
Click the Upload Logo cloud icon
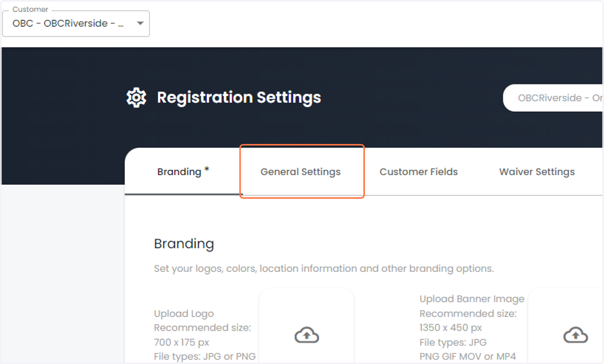coord(307,335)
